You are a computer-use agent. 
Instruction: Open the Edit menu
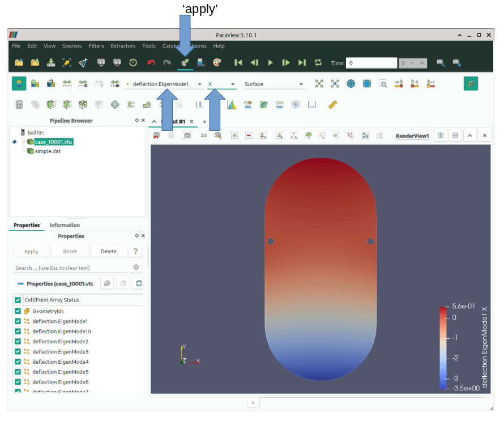click(32, 46)
